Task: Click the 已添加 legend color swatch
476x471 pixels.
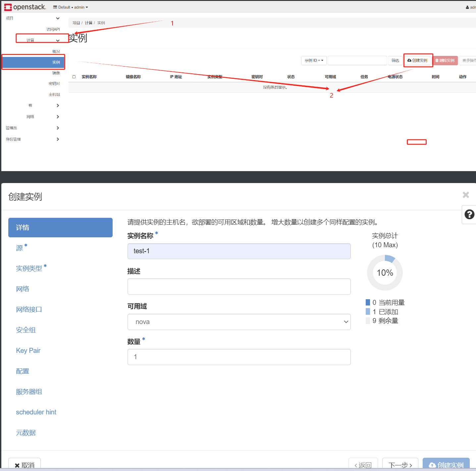Action: (368, 311)
